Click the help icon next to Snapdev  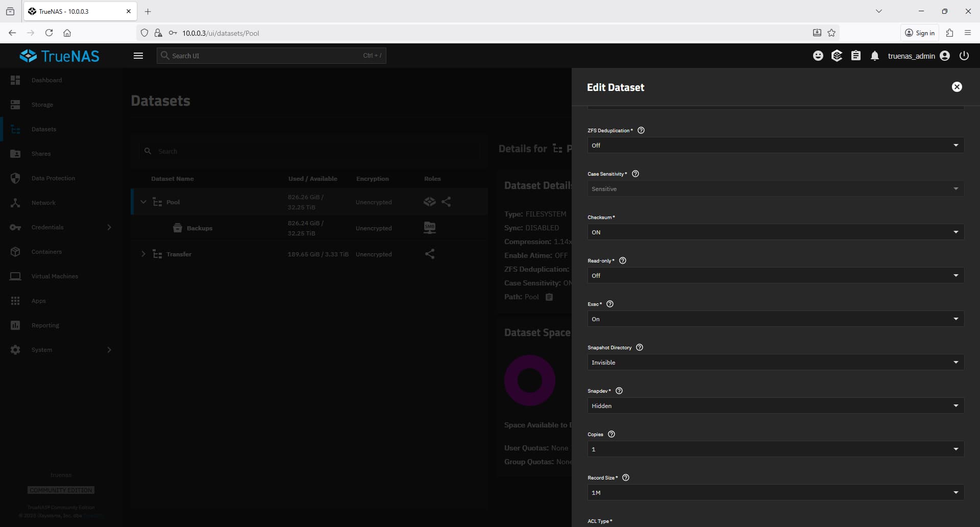[619, 391]
